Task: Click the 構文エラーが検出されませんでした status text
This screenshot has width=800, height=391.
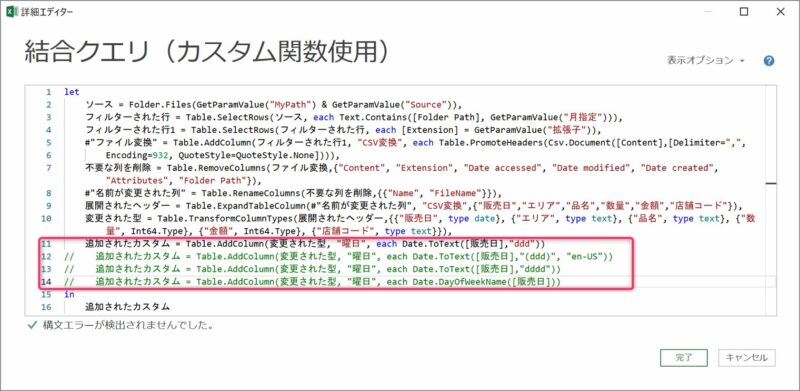Action: [128, 325]
